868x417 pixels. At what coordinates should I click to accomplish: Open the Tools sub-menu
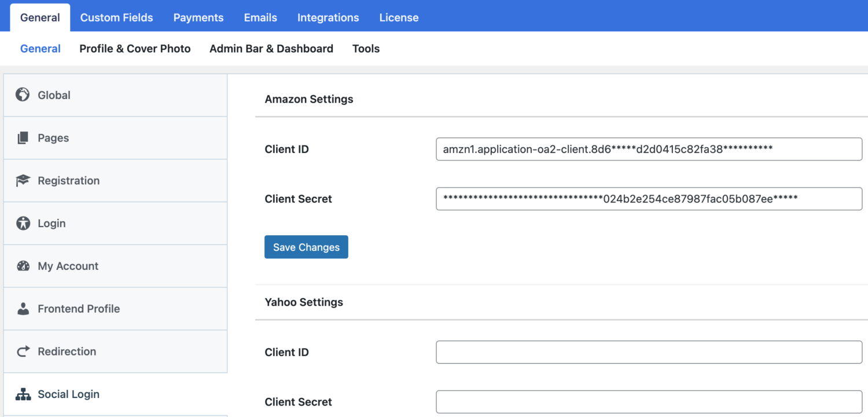tap(366, 49)
